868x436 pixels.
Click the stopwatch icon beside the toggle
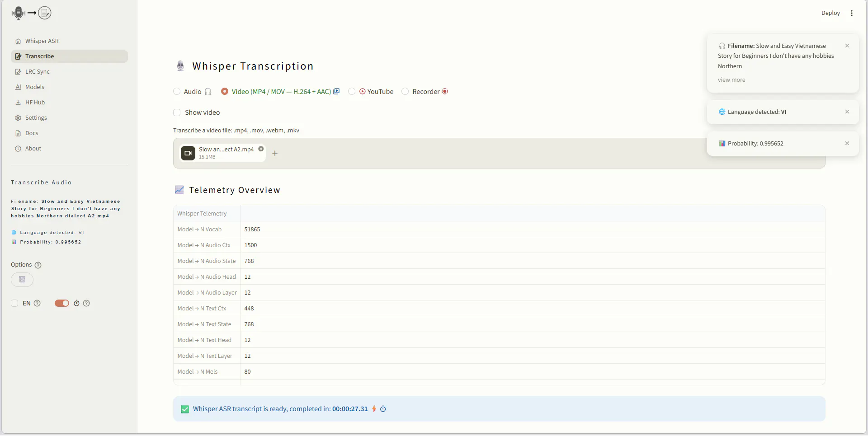point(76,303)
